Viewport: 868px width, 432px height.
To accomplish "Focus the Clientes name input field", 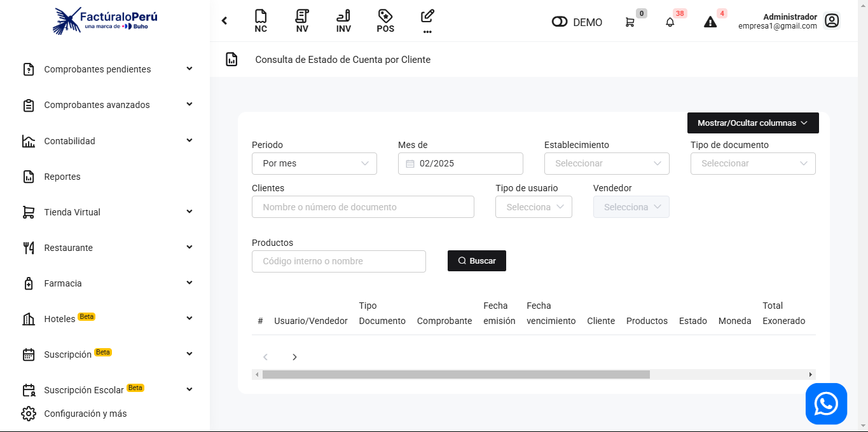I will click(363, 207).
